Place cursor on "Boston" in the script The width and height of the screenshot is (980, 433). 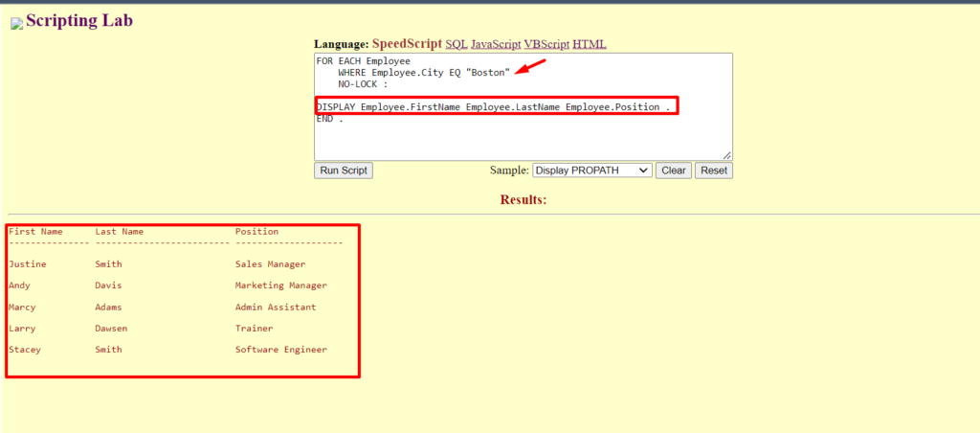tap(487, 73)
